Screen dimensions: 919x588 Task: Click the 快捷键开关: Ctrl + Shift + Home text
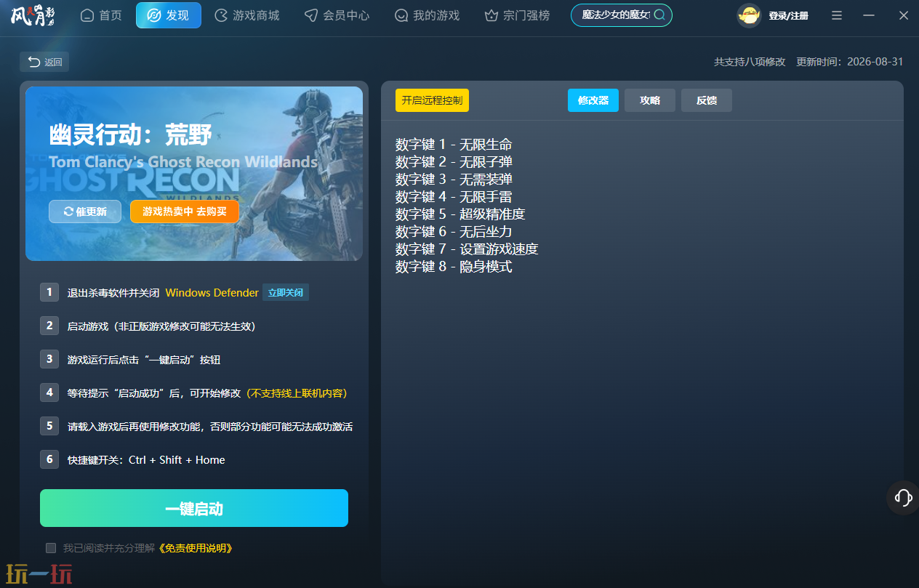146,460
